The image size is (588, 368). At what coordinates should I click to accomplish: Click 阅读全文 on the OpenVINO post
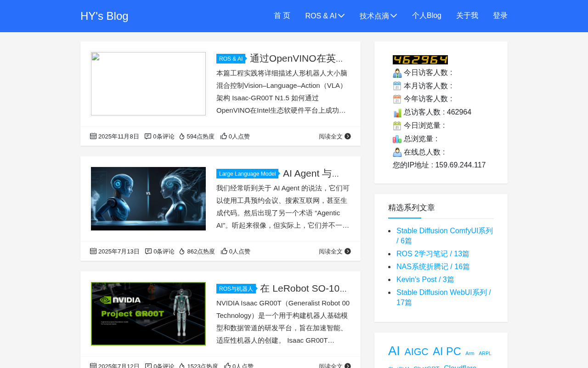pos(331,136)
